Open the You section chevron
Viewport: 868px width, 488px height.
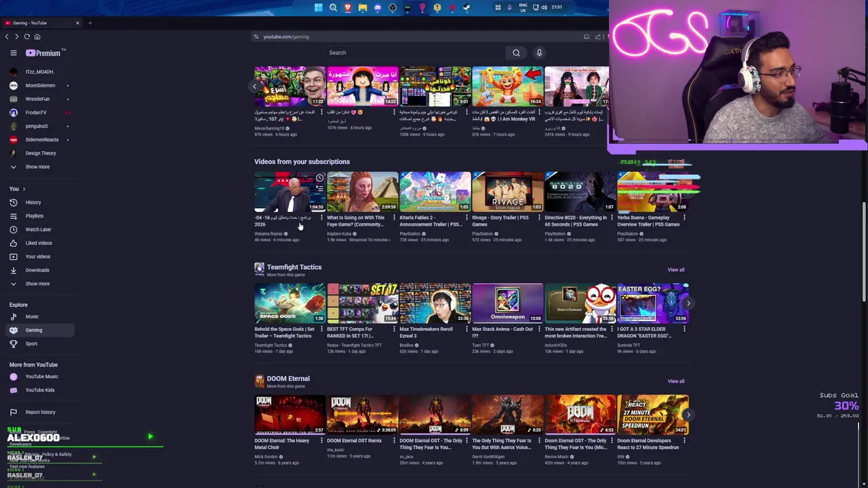(x=24, y=189)
